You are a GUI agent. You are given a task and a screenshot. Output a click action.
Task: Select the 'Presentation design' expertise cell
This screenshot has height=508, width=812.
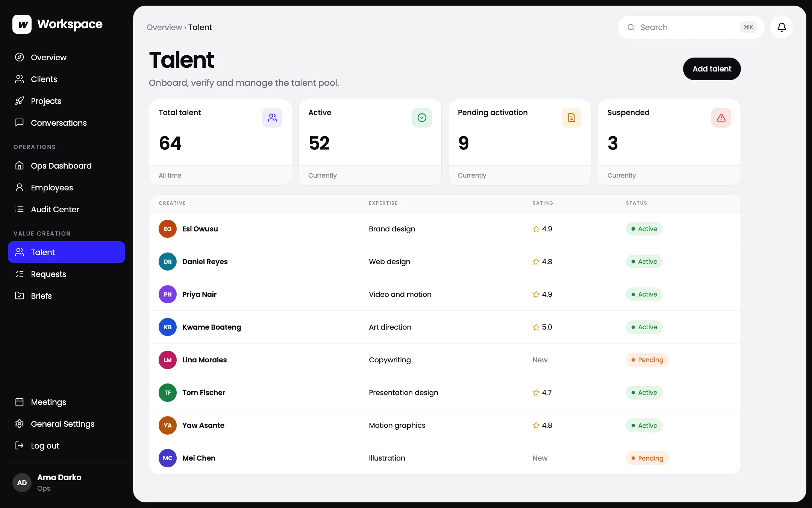[x=403, y=392]
